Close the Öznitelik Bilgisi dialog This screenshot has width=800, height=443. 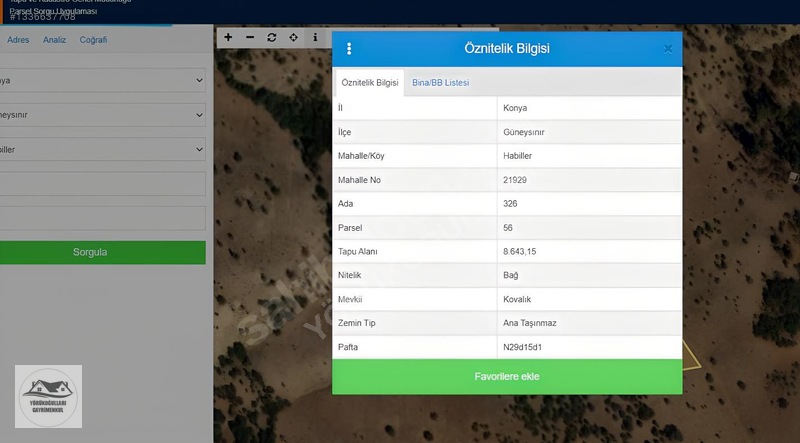pos(668,49)
